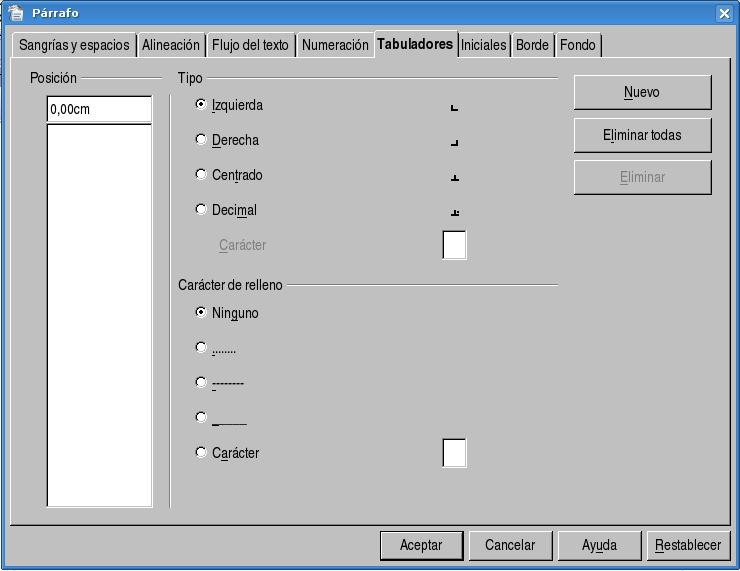740x571 pixels.
Task: Select the dotted fill character option
Action: [201, 348]
